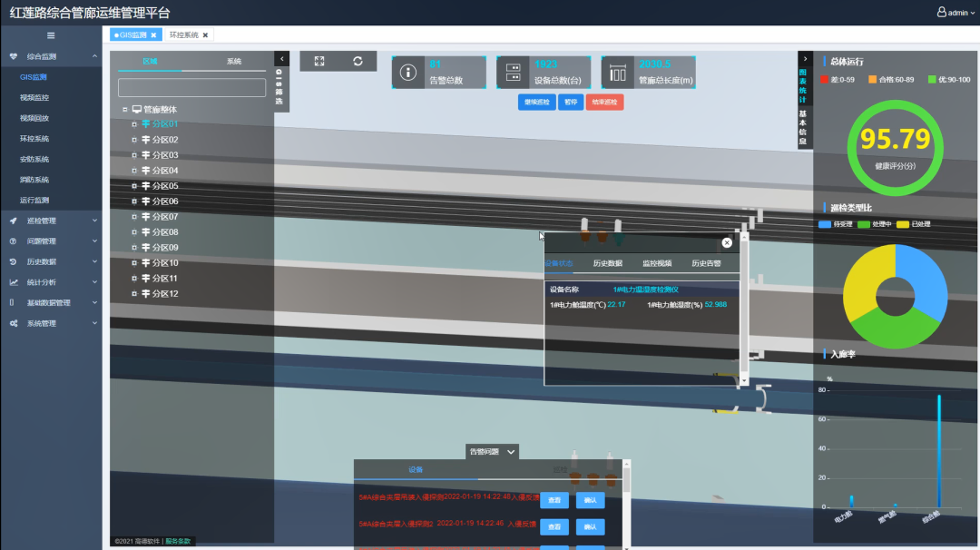Click the pipe gallery length icon
This screenshot has width=980, height=550.
(x=619, y=73)
